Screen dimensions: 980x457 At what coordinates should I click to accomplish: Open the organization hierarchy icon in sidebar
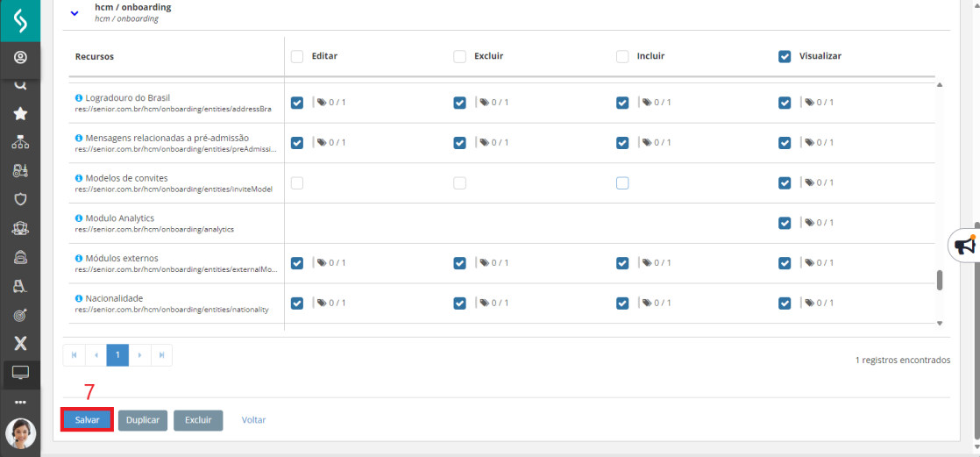click(x=20, y=143)
